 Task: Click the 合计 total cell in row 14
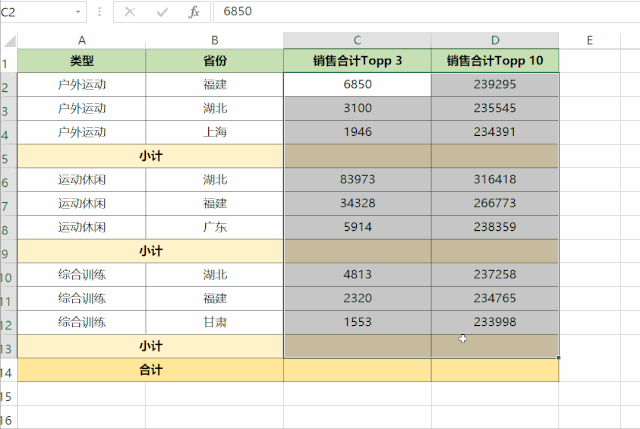(151, 370)
